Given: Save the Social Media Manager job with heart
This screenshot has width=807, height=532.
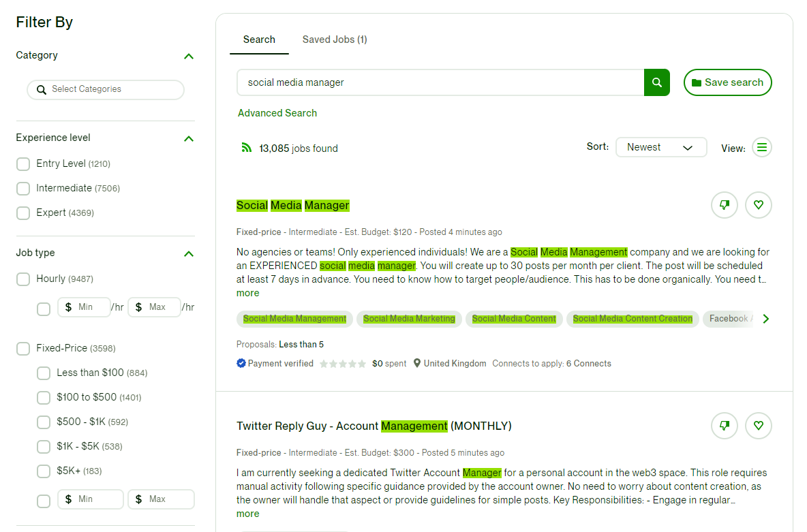Looking at the screenshot, I should (758, 204).
